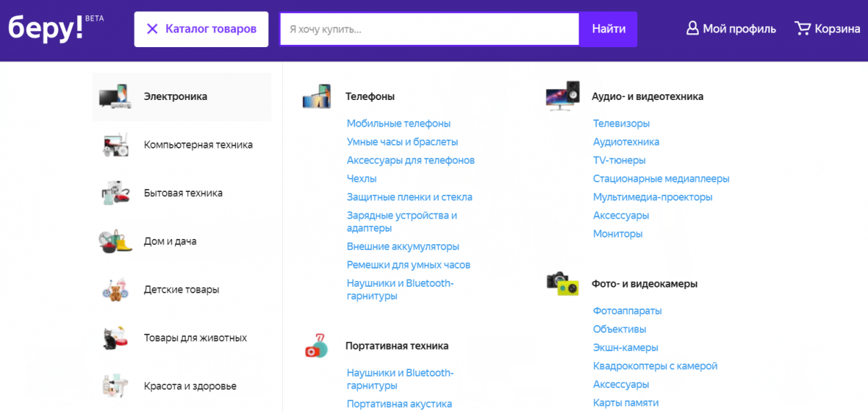The width and height of the screenshot is (868, 412).
Task: Click the Каталог товаров button
Action: [x=201, y=29]
